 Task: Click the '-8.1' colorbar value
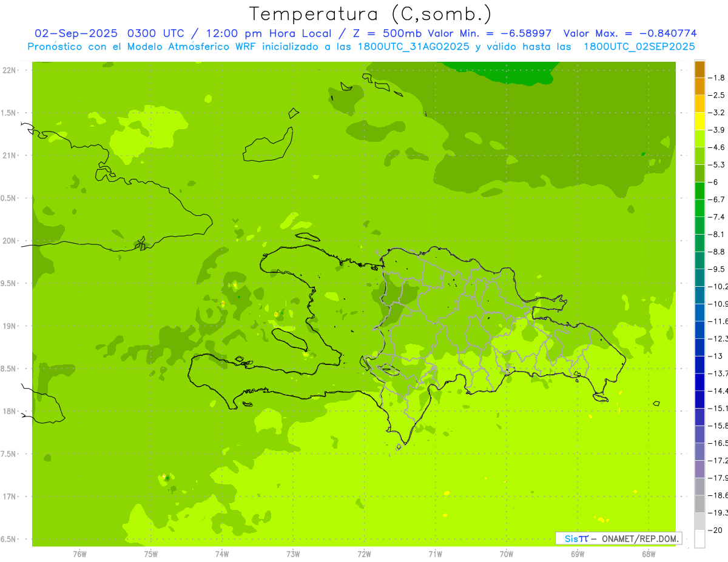(x=716, y=234)
